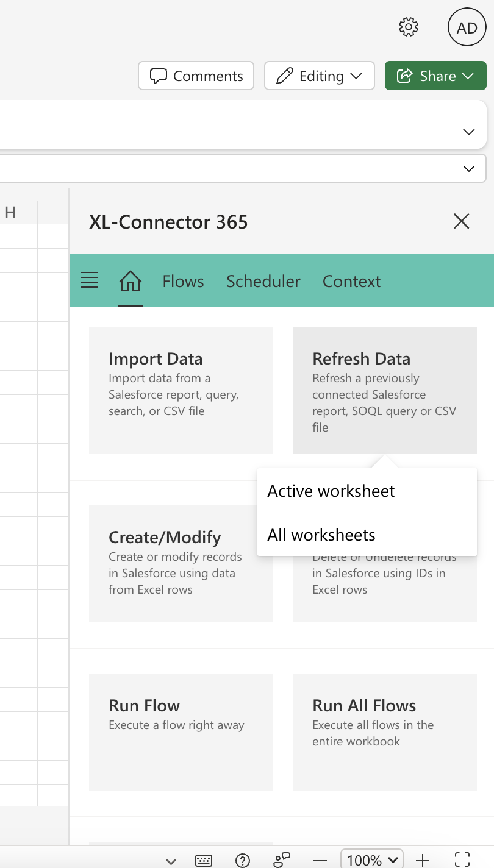Open help via the question mark icon
This screenshot has height=868, width=494.
243,860
